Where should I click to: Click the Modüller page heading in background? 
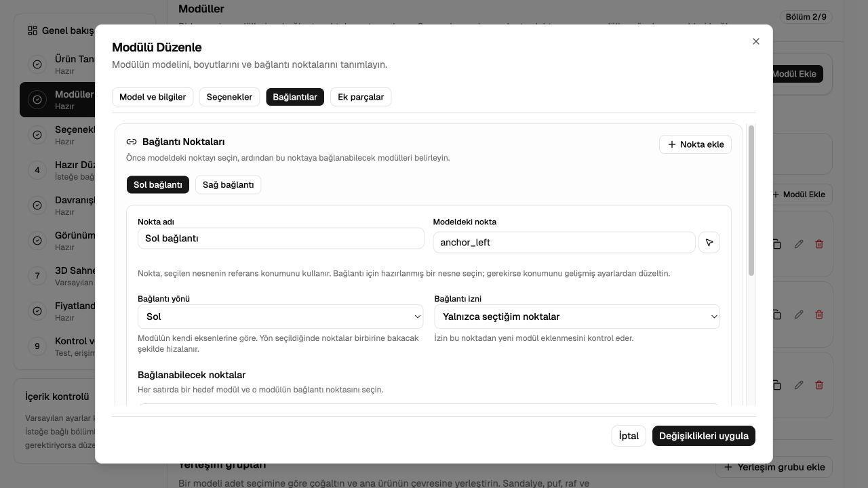201,9
